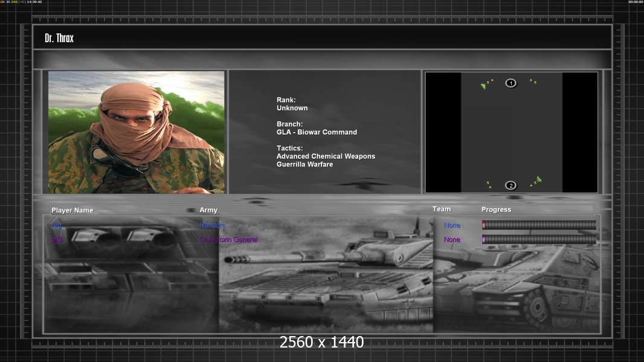644x362 pixels.
Task: Click the Team column header
Action: click(442, 209)
